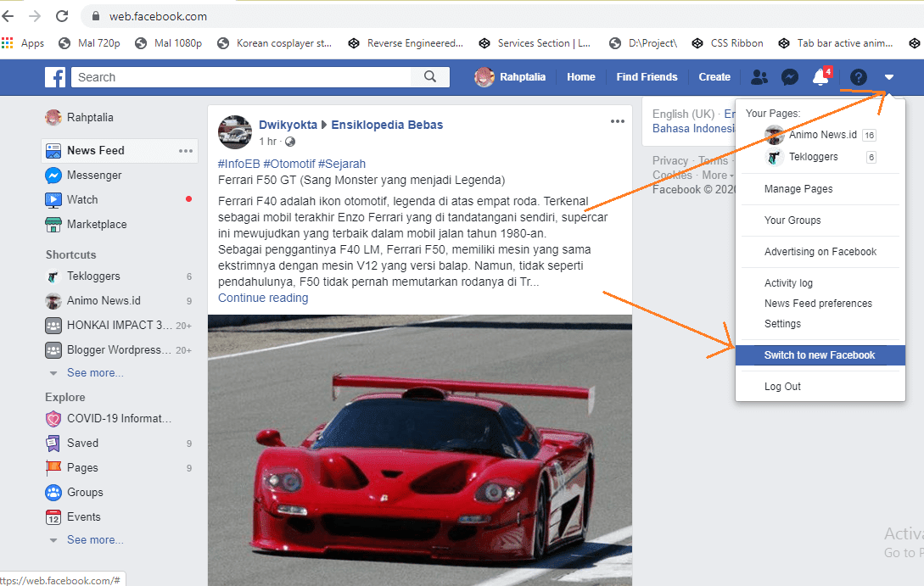Expand See more under Shortcuts

[95, 373]
